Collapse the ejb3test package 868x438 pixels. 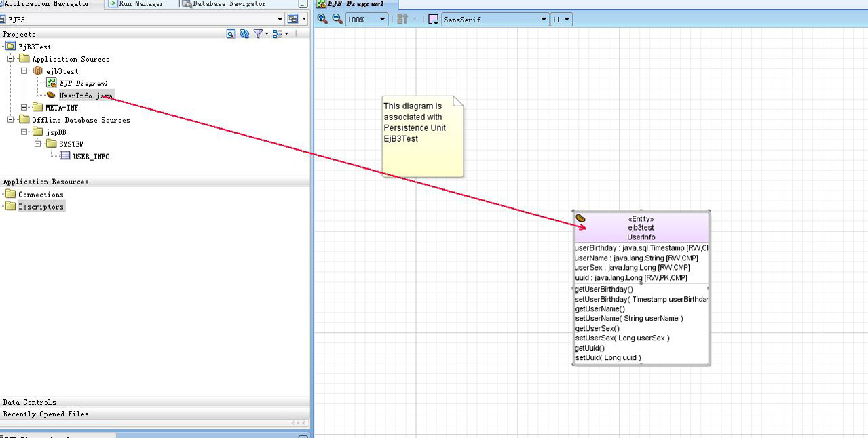tap(24, 71)
